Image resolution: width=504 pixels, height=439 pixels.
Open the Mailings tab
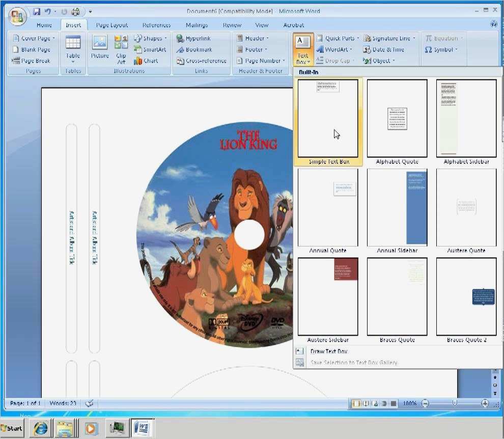(x=197, y=25)
